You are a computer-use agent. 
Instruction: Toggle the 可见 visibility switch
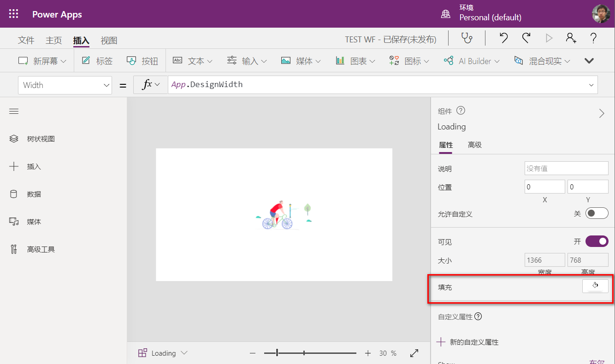click(597, 241)
